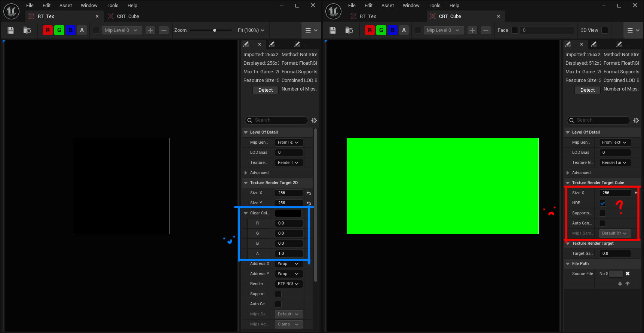Click Detect button in CRT_Cube window
The width and height of the screenshot is (644, 333).
(x=588, y=90)
